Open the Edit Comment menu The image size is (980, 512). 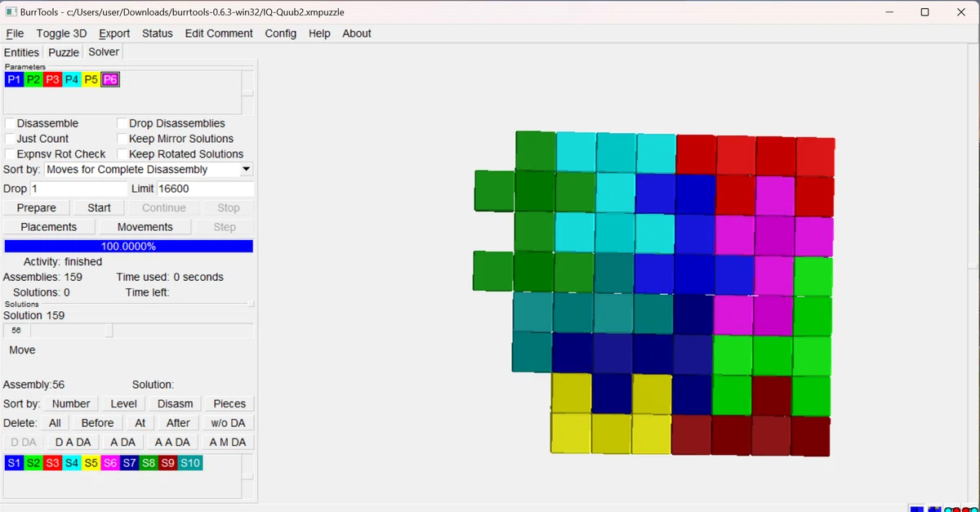point(219,33)
